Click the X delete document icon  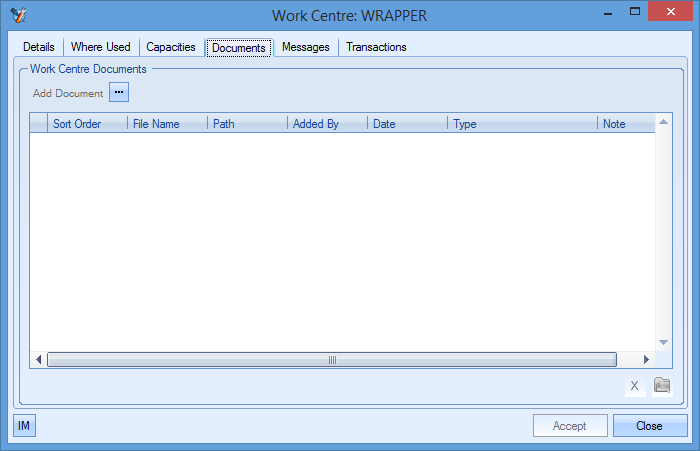click(634, 386)
